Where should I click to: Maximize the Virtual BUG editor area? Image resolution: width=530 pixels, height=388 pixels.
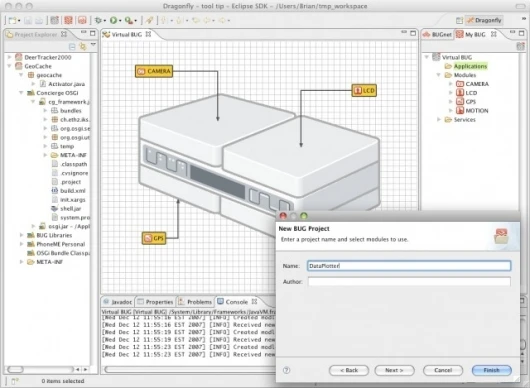[413, 33]
